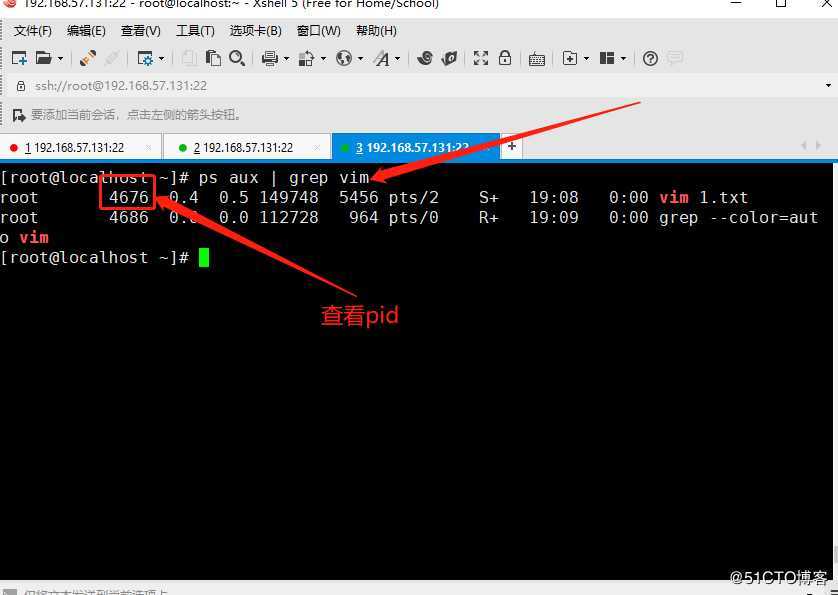Click the Print toolbar icon

270,58
